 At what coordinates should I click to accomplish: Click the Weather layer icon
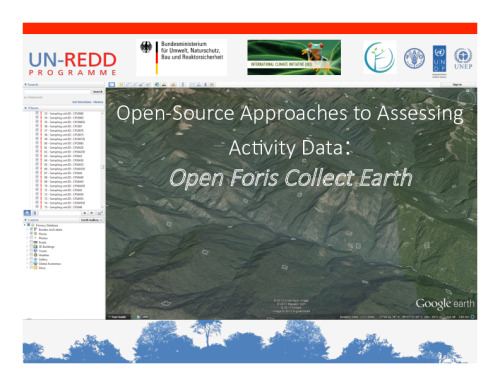point(35,255)
